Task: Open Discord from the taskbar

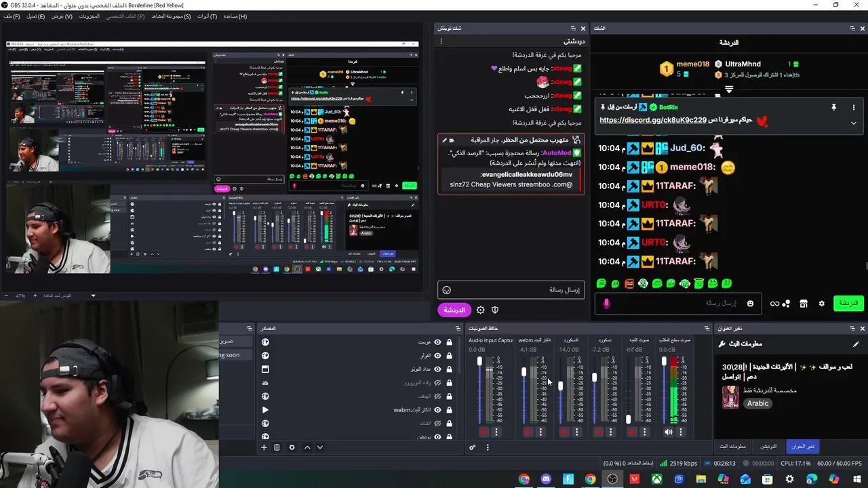Action: click(546, 479)
